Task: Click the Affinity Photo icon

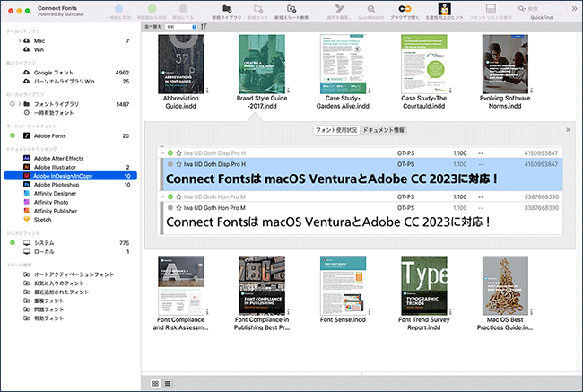Action: pyautogui.click(x=26, y=202)
